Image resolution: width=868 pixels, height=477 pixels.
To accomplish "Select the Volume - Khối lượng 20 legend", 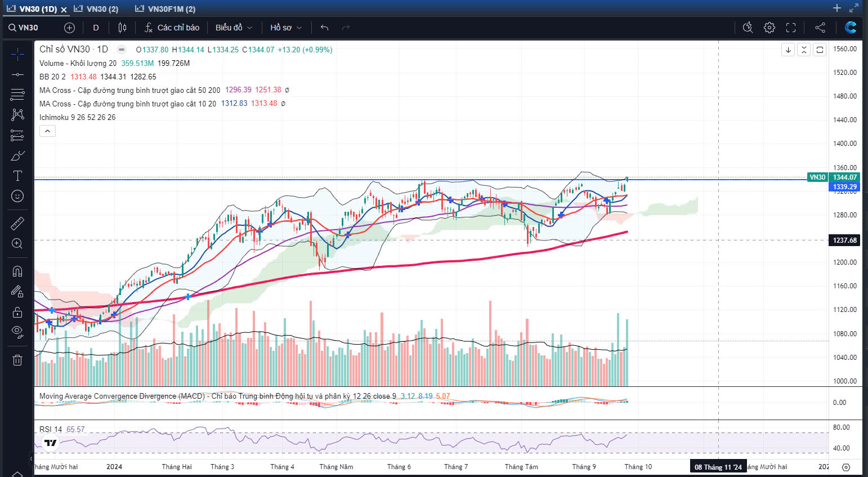I will pos(78,63).
